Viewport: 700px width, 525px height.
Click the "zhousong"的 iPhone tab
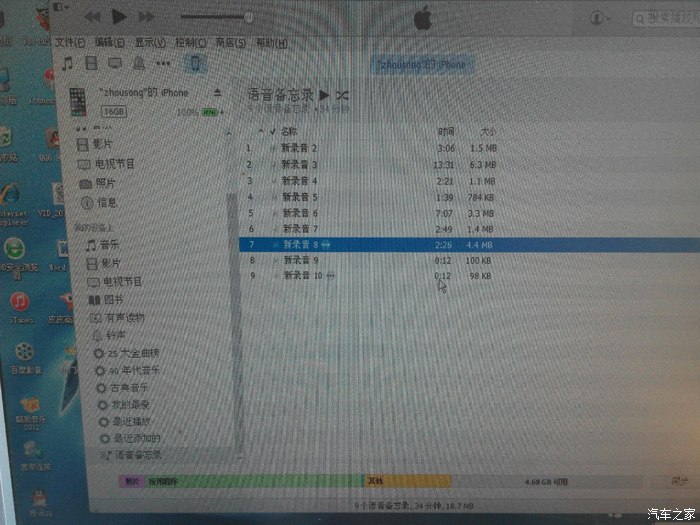pos(422,65)
